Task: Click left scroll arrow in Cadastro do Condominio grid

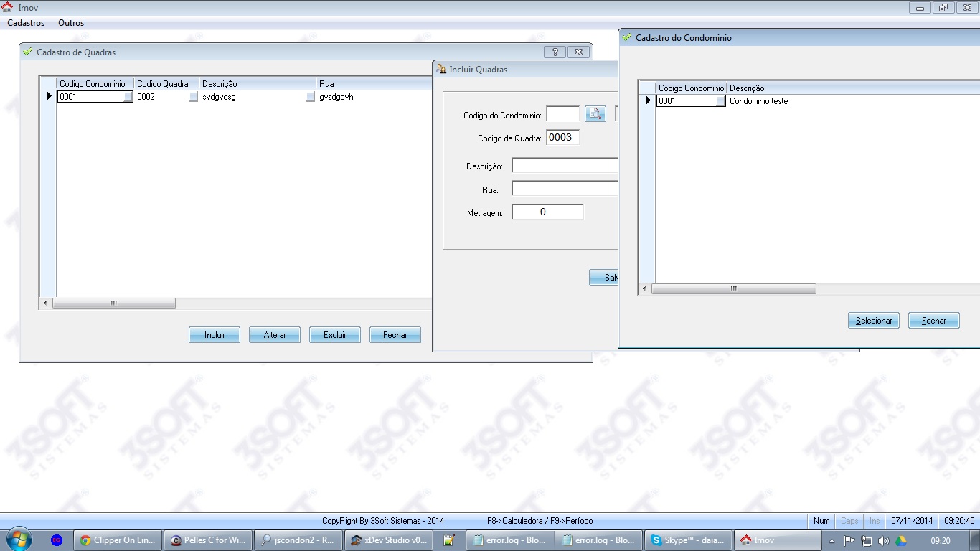Action: click(644, 289)
